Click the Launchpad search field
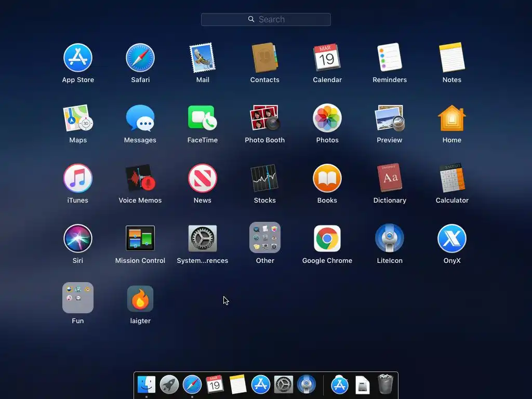The width and height of the screenshot is (532, 399). [266, 19]
